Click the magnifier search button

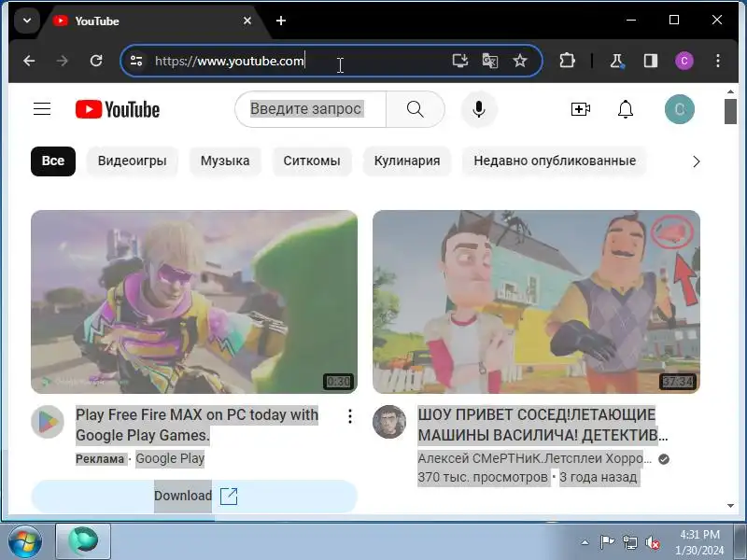(x=416, y=109)
